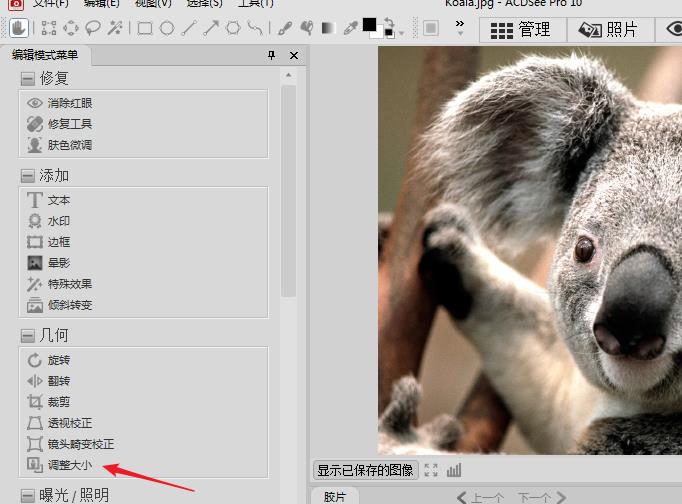Screen dimensions: 682x504
Task: Click the white background color swatch
Action: 378,35
